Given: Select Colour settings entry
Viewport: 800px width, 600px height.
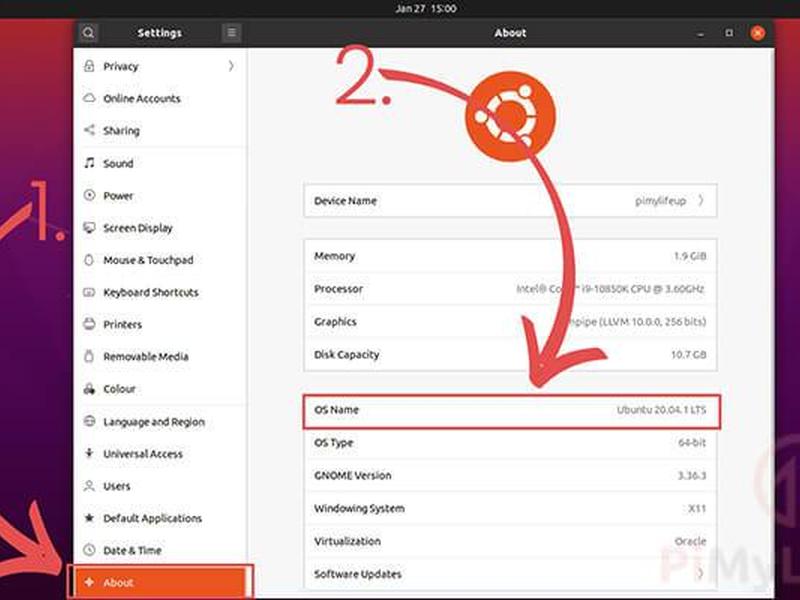Looking at the screenshot, I should pyautogui.click(x=160, y=389).
